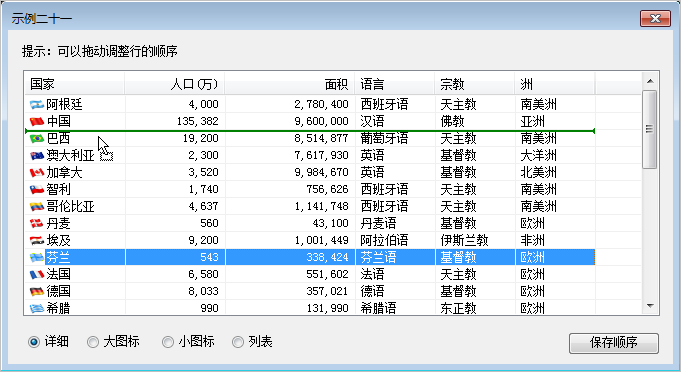This screenshot has height=372, width=681.
Task: Click the 亚洲 continent cell
Action: pyautogui.click(x=532, y=122)
